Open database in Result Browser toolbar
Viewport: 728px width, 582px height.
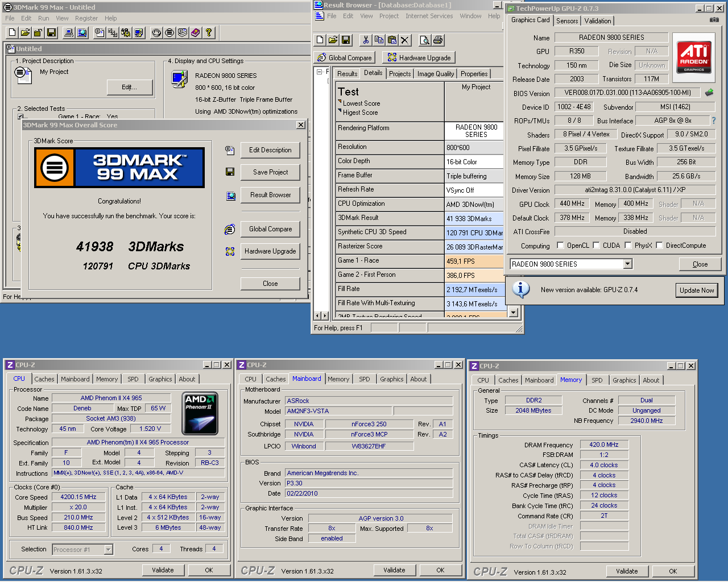coord(333,40)
